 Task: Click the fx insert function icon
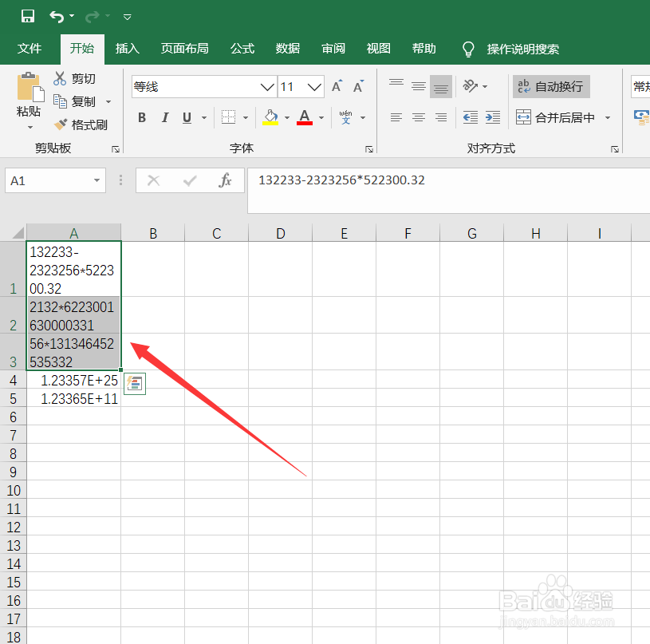click(225, 180)
